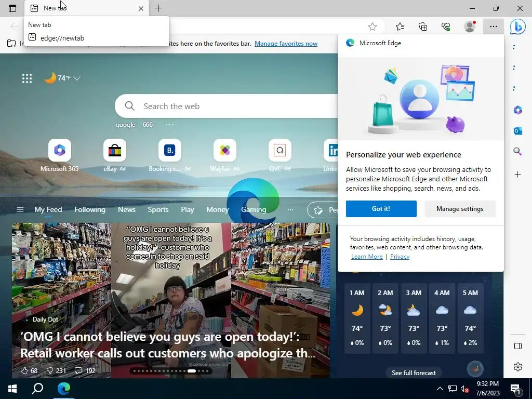Add this page to favorites star

point(372,26)
